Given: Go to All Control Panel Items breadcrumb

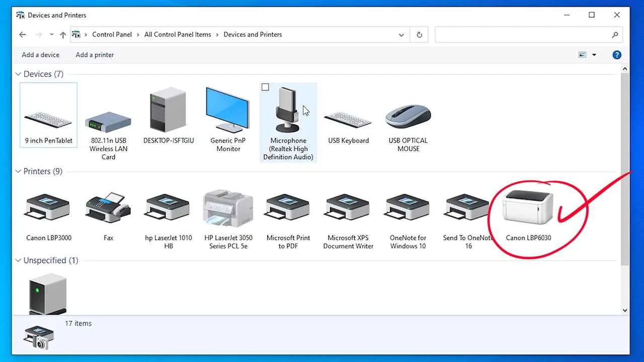Looking at the screenshot, I should pos(178,35).
